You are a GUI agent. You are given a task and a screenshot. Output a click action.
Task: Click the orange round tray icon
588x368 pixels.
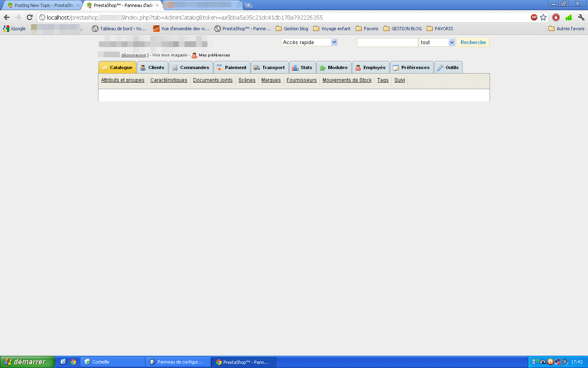550,362
